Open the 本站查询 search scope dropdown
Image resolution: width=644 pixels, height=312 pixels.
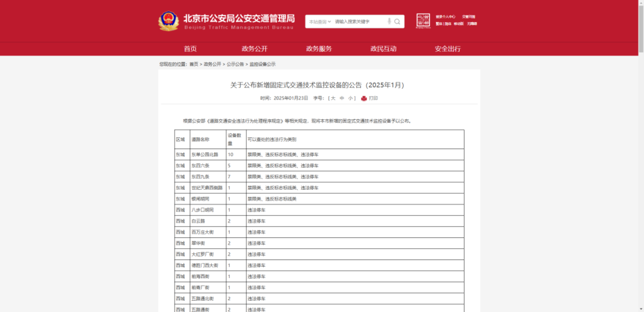click(319, 21)
